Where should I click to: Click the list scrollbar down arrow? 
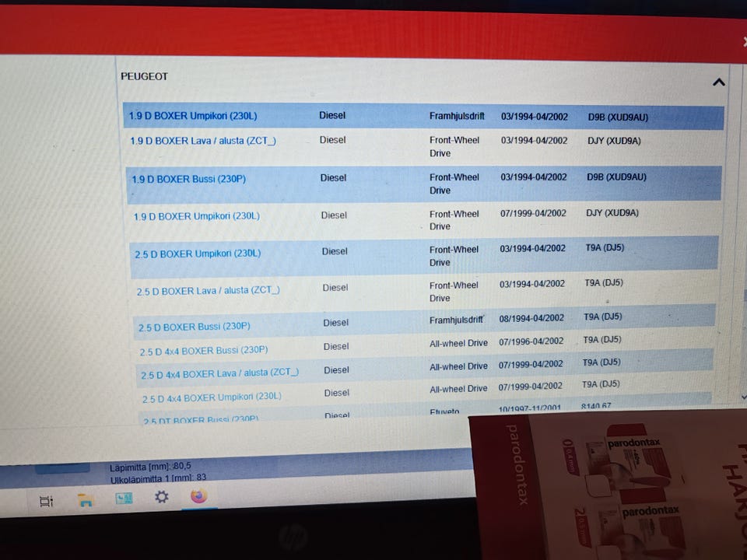pyautogui.click(x=744, y=397)
